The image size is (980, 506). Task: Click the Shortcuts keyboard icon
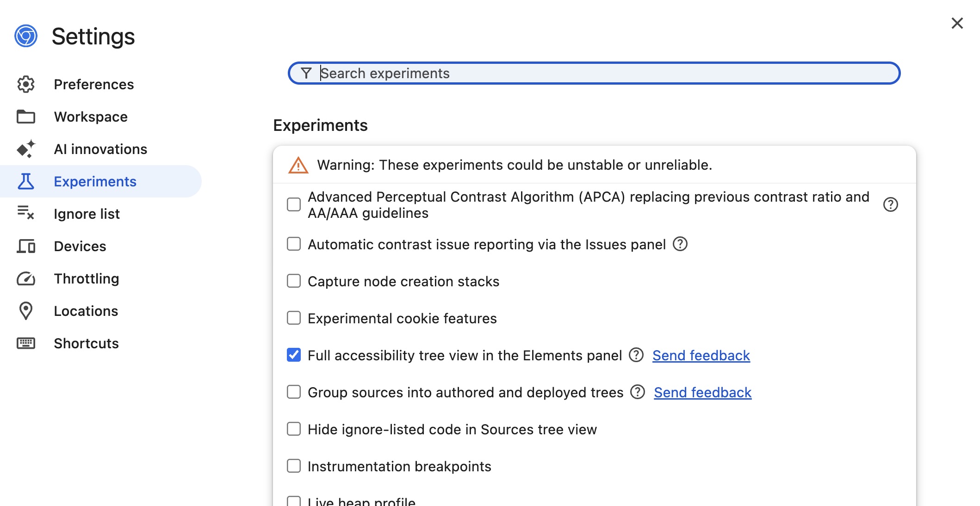(26, 343)
